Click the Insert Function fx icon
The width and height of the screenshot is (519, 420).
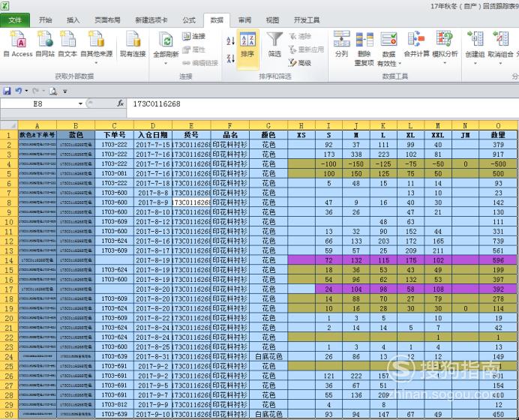121,103
